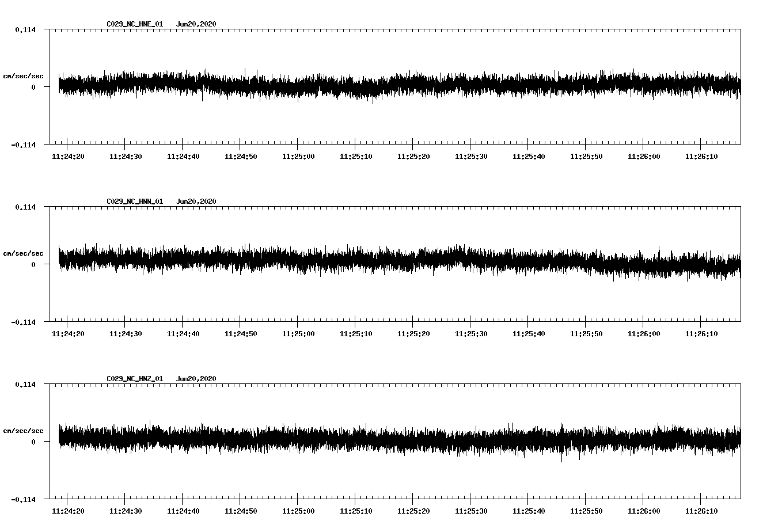Click the zero axis label on HNN plot
Viewport: 782px width, 532px height.
pyautogui.click(x=33, y=264)
